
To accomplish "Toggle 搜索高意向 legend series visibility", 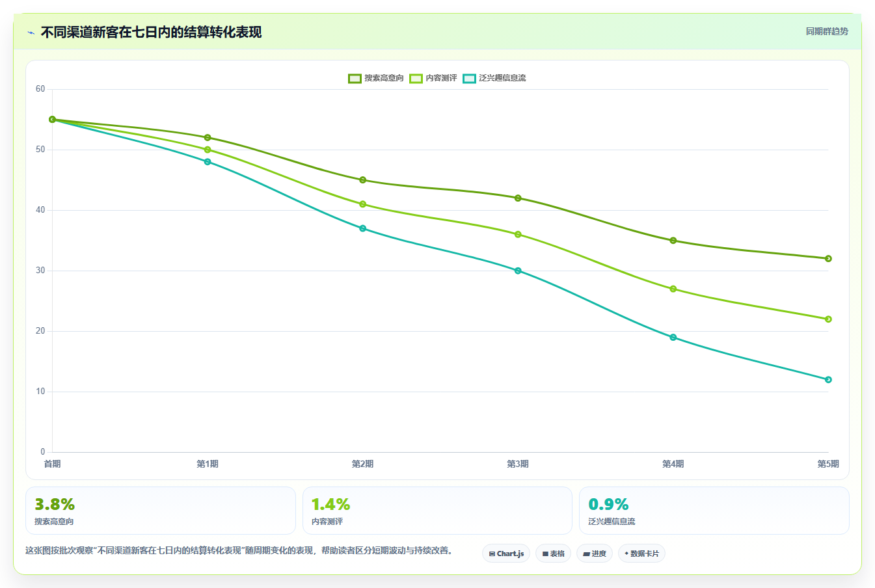I will (376, 78).
